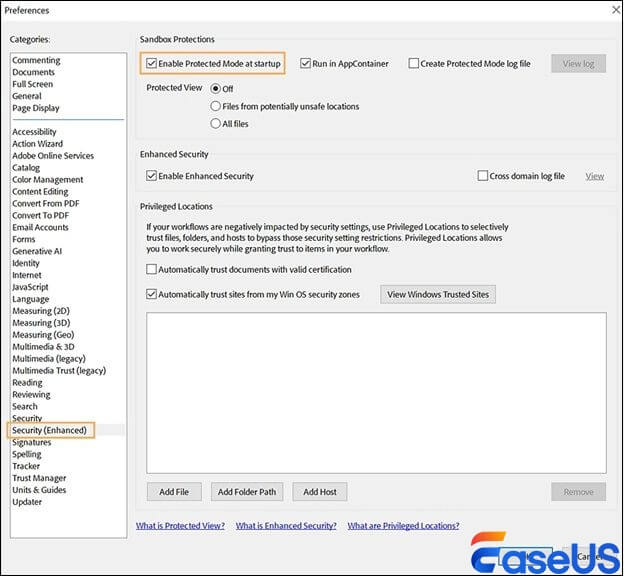
Task: Click the View log button
Action: [x=578, y=63]
